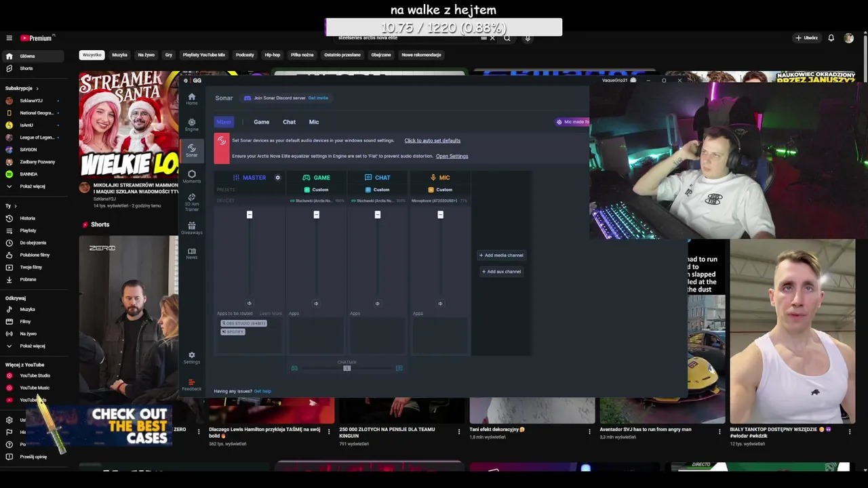Switch to the Mixer tab in Sonar
Image resolution: width=868 pixels, height=488 pixels.
[224, 122]
